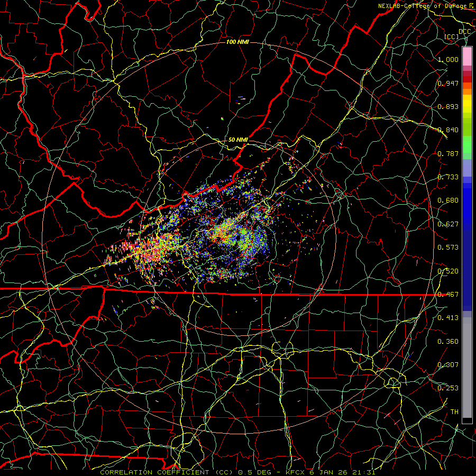This screenshot has height=476, width=476.
Task: Click the 50 NMI range ring label
Action: tap(237, 140)
